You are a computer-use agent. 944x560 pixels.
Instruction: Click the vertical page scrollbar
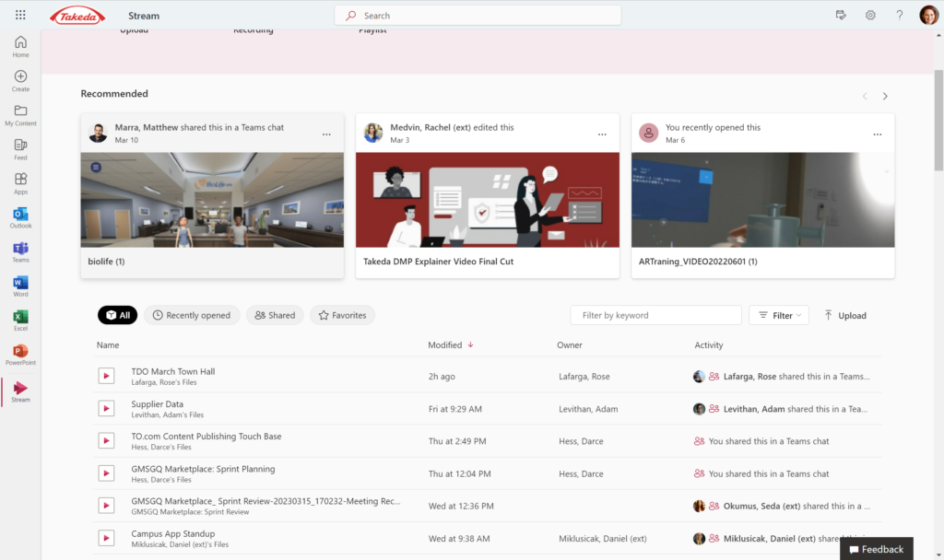938,121
